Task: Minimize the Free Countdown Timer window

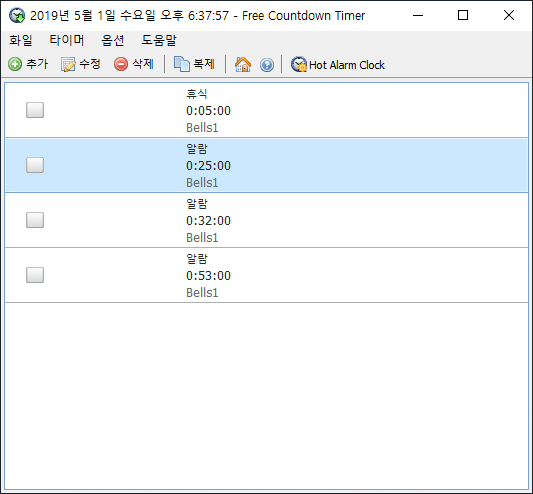Action: [x=418, y=15]
